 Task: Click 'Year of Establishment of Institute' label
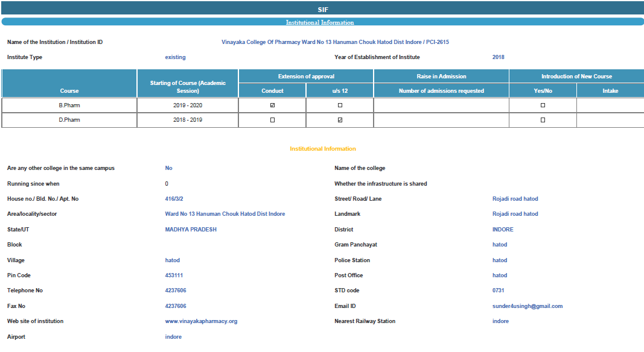pos(377,57)
